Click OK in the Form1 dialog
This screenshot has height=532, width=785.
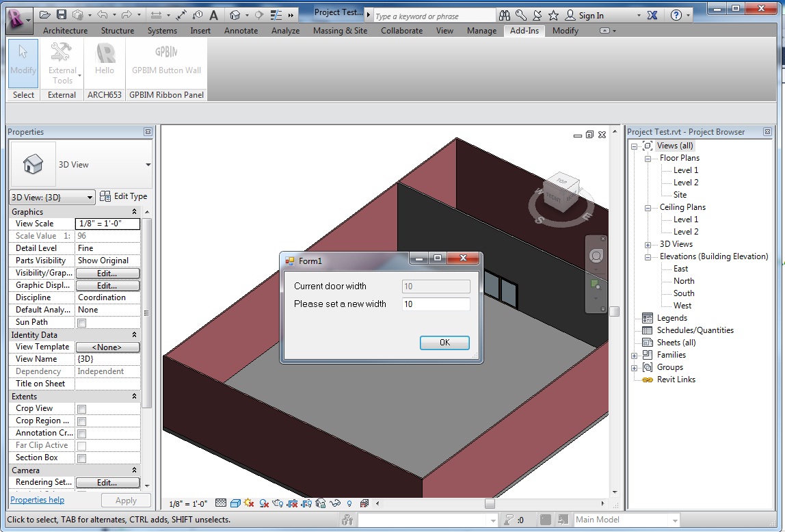coord(444,343)
